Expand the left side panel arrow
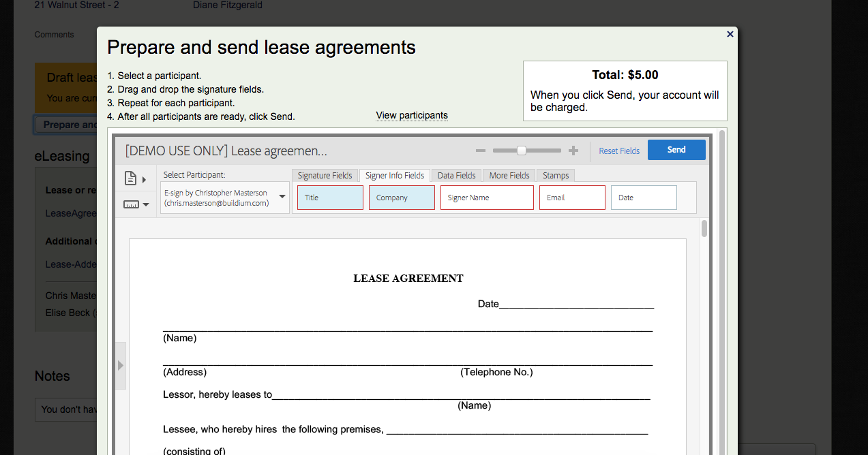 click(x=121, y=366)
